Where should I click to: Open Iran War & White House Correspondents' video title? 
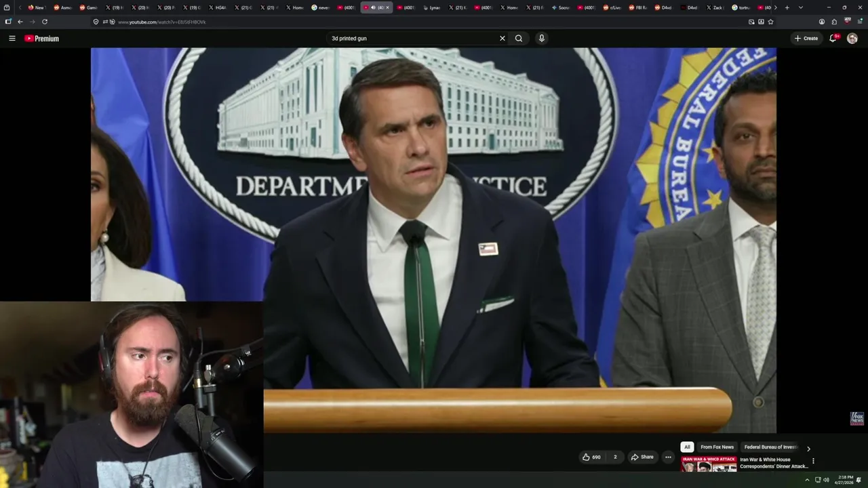[774, 463]
